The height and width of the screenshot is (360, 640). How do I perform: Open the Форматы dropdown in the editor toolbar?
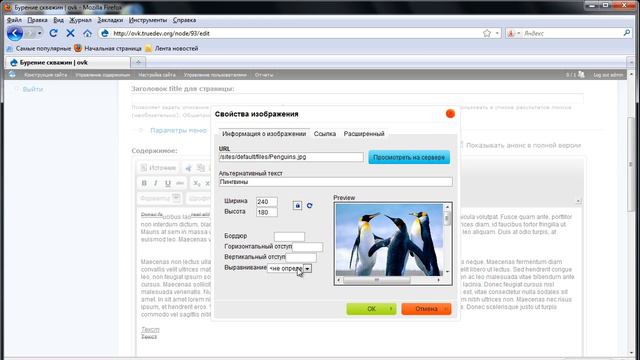click(x=159, y=198)
